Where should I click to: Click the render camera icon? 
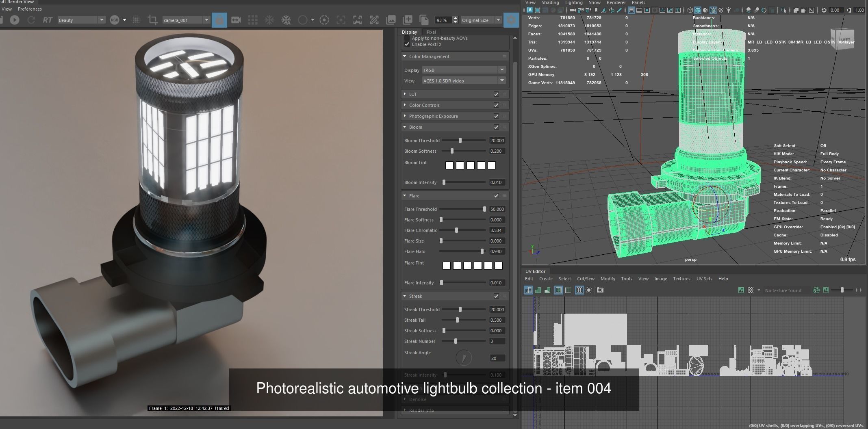point(236,19)
